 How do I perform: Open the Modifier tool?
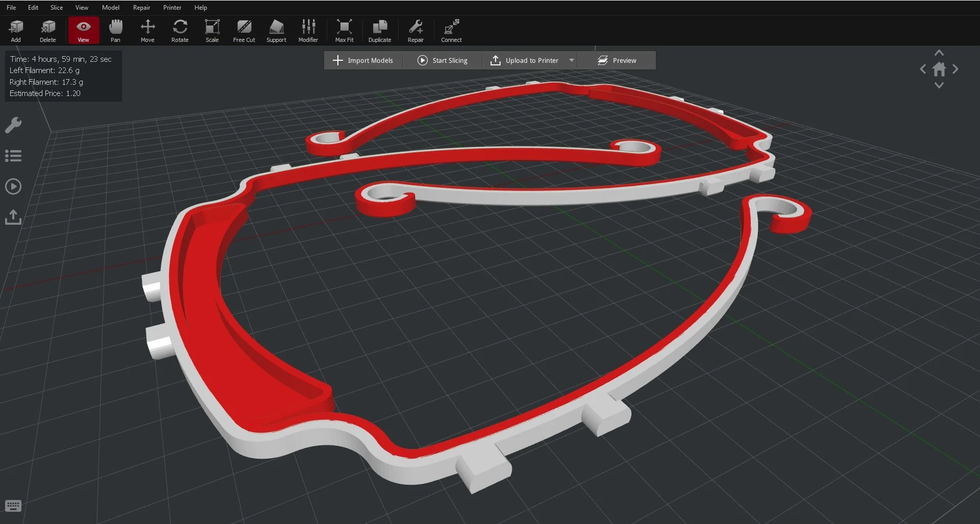click(308, 30)
